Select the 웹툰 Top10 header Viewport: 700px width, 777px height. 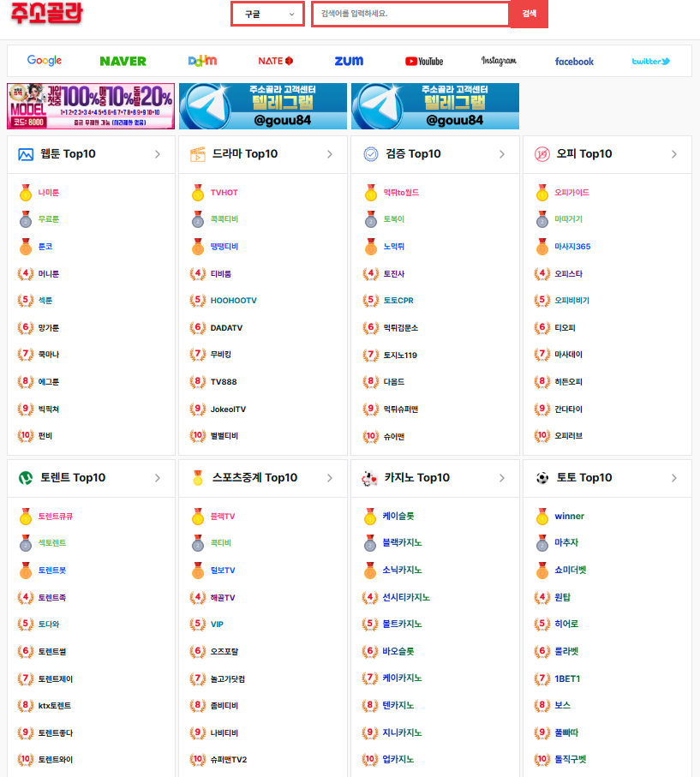tap(56, 154)
